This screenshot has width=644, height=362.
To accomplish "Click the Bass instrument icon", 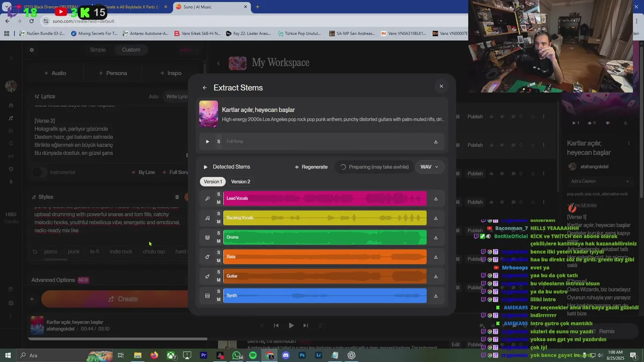I will click(207, 256).
